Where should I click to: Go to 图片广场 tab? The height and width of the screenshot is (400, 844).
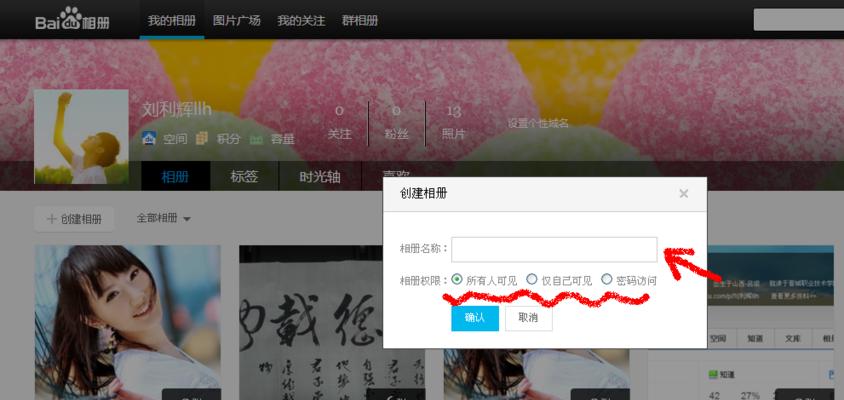coord(236,20)
